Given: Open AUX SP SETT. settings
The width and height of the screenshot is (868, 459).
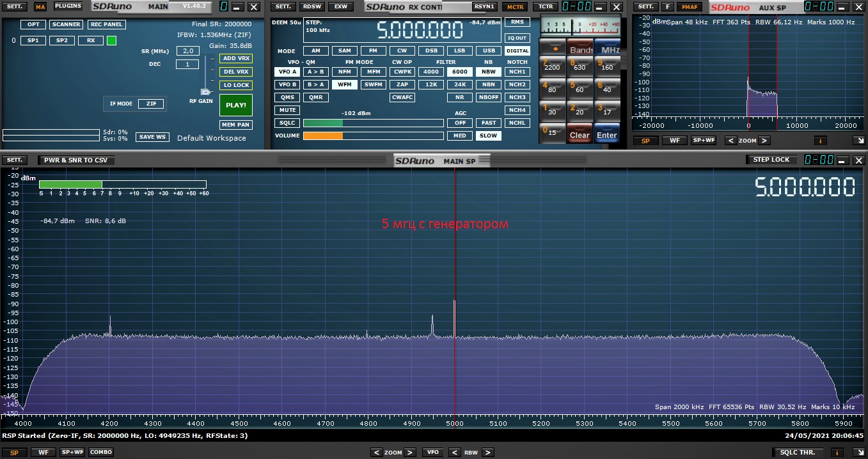Looking at the screenshot, I should coord(644,6).
